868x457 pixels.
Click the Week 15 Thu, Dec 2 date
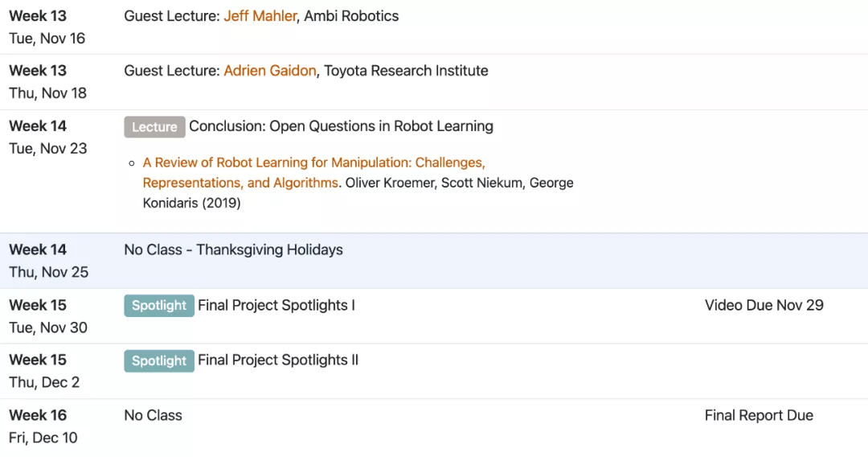(x=44, y=382)
